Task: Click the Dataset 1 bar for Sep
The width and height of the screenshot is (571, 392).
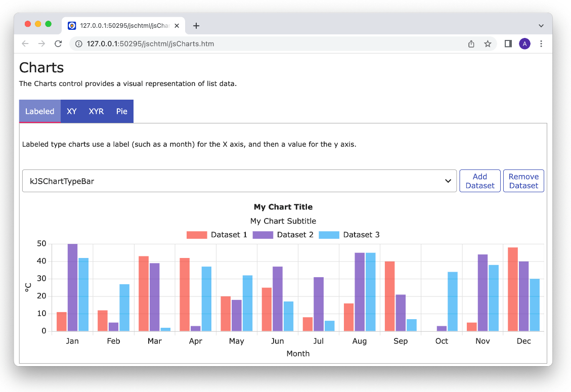Action: click(389, 296)
